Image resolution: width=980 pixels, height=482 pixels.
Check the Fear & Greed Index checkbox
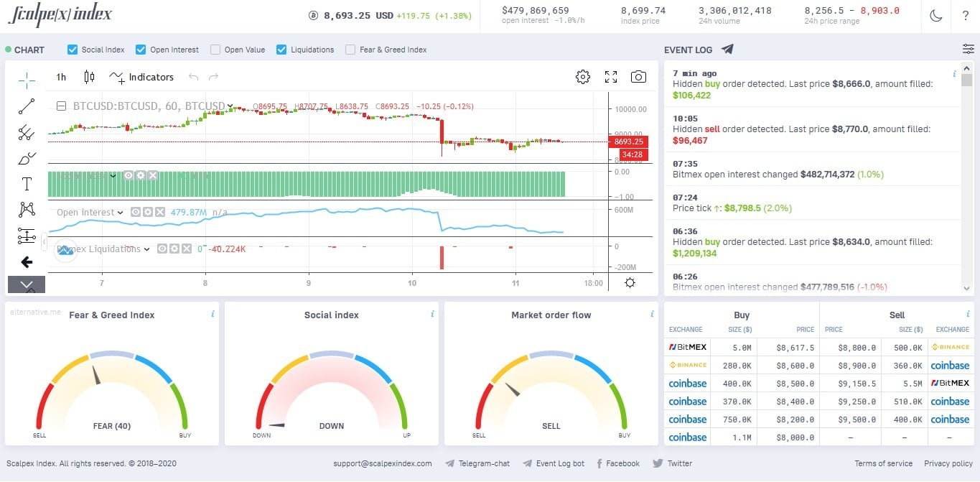350,50
